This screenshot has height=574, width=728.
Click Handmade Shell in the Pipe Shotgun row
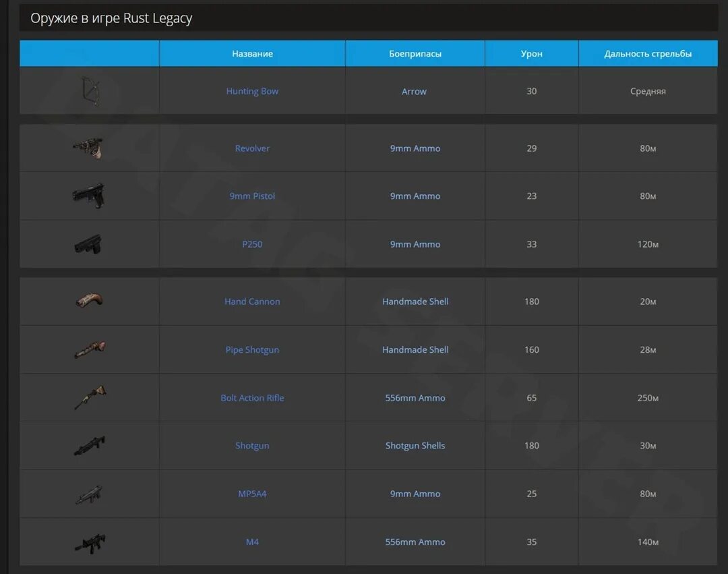415,349
